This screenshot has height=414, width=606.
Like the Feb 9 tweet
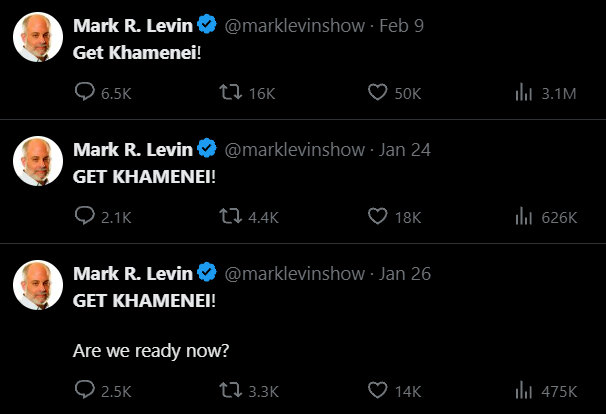pos(377,93)
